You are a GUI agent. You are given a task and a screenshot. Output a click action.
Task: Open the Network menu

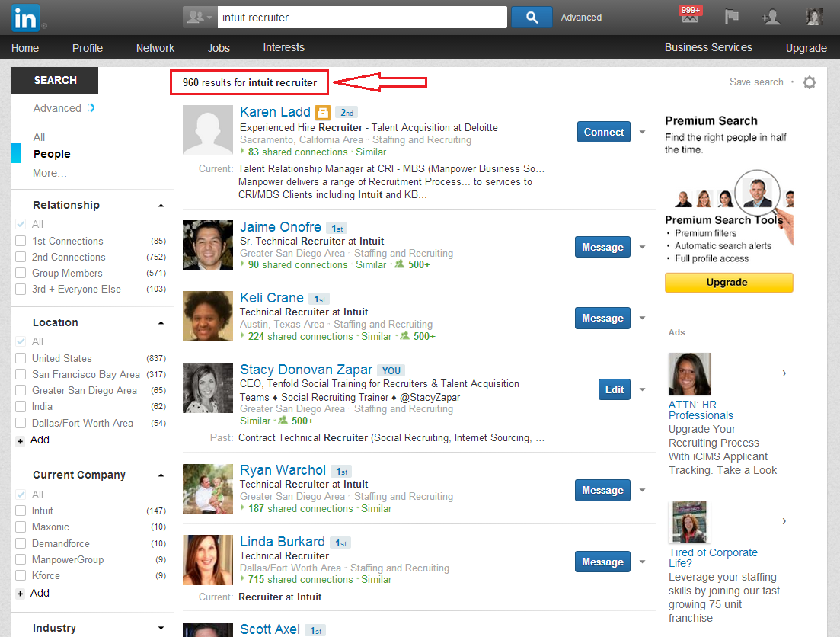pos(155,48)
